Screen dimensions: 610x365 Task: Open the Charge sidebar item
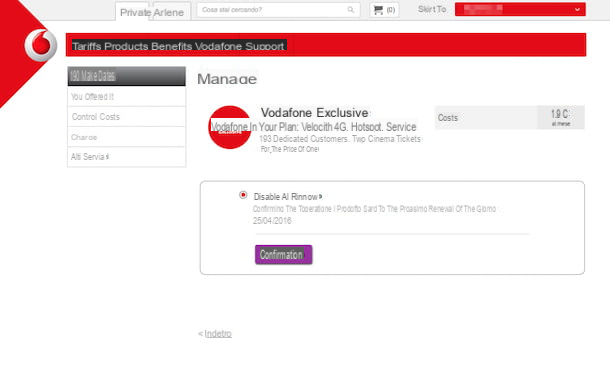click(x=126, y=137)
